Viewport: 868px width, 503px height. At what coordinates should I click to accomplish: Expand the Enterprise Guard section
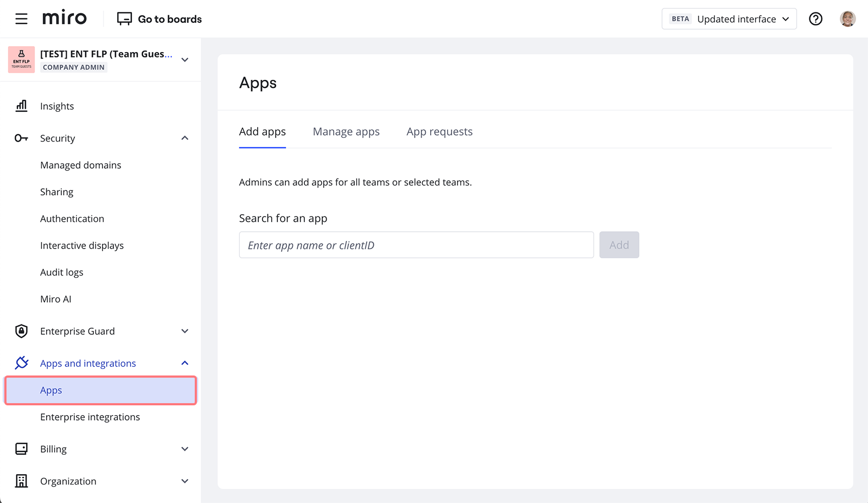(x=185, y=331)
